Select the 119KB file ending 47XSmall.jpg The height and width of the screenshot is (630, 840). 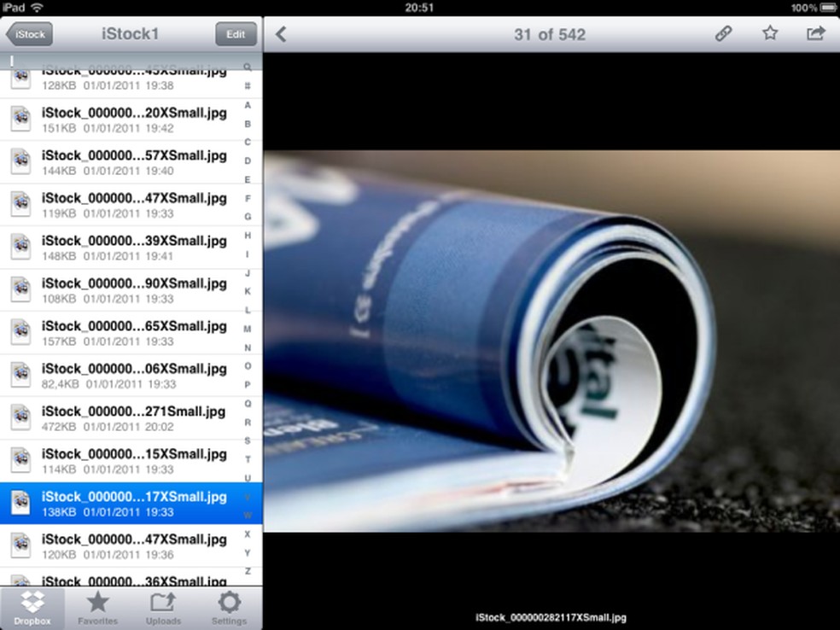(131, 205)
